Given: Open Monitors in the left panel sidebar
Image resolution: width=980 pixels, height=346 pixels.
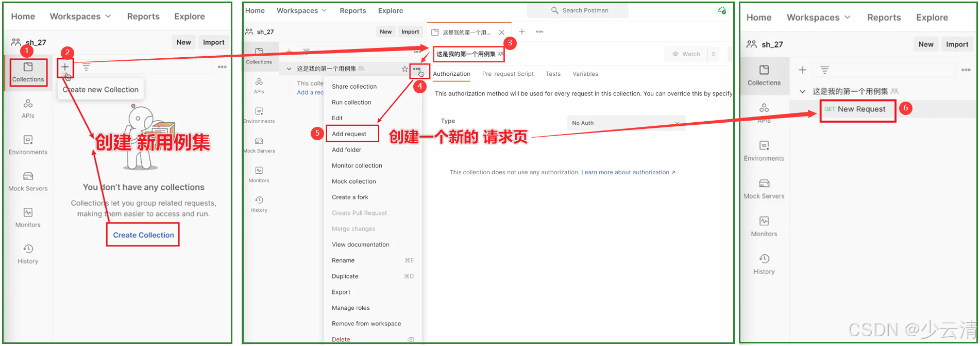Looking at the screenshot, I should point(28,218).
